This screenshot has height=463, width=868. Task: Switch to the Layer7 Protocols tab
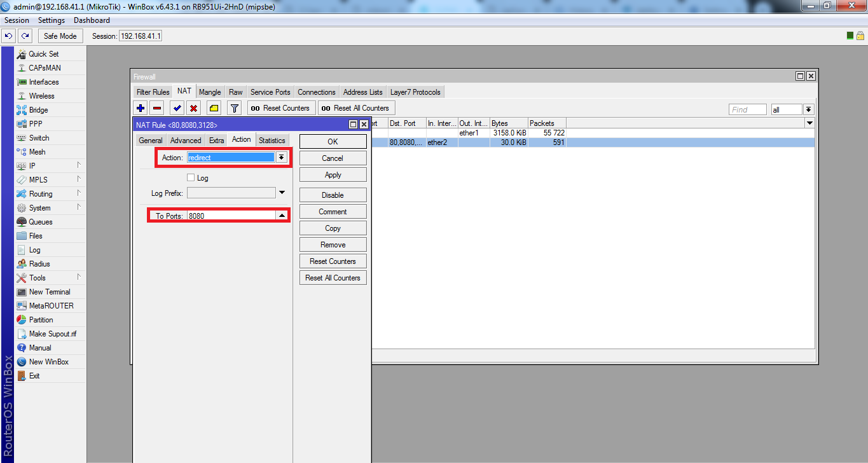pos(415,92)
